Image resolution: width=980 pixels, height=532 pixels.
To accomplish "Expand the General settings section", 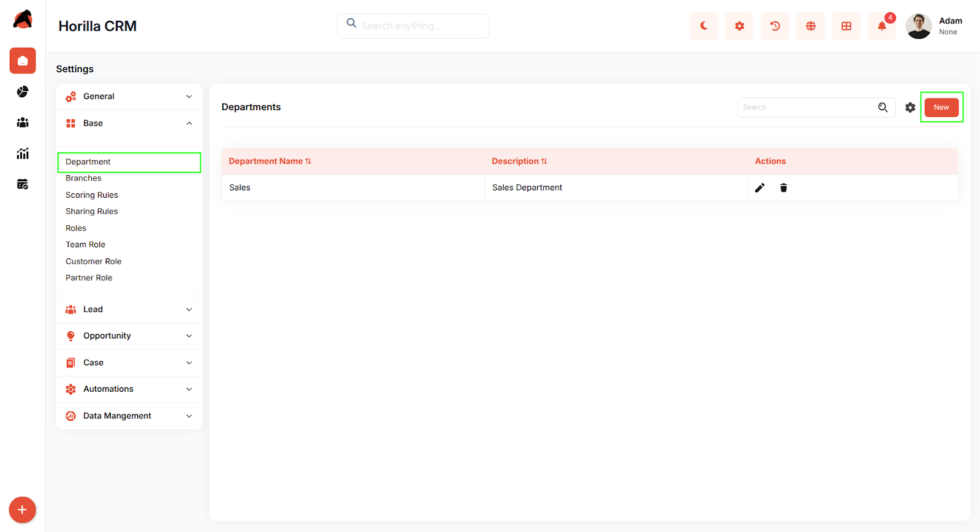I will pyautogui.click(x=129, y=97).
